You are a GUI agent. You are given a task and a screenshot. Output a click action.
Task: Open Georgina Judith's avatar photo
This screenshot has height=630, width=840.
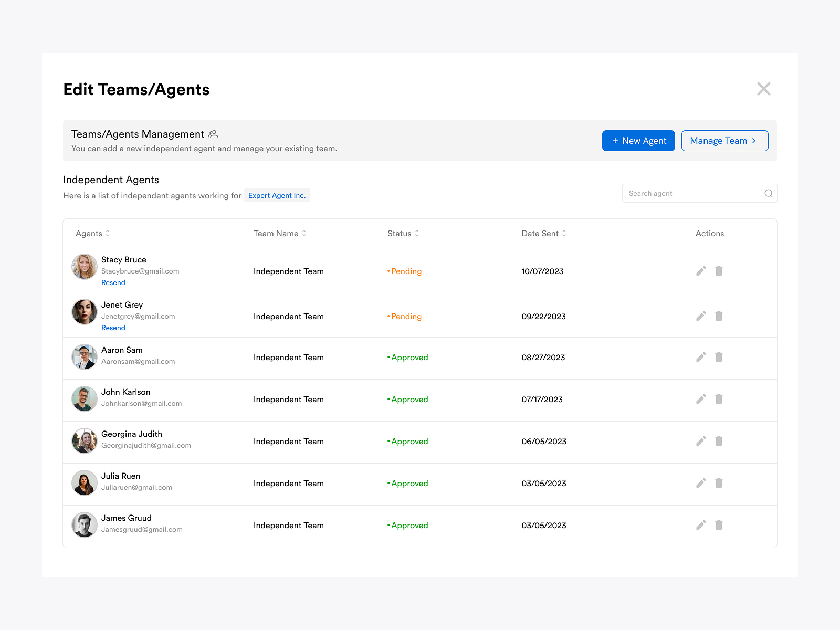(x=85, y=441)
